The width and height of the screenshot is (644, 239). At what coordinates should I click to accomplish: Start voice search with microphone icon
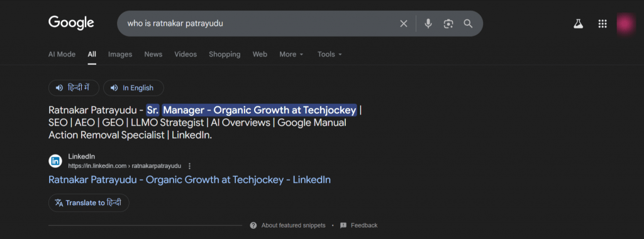(428, 24)
